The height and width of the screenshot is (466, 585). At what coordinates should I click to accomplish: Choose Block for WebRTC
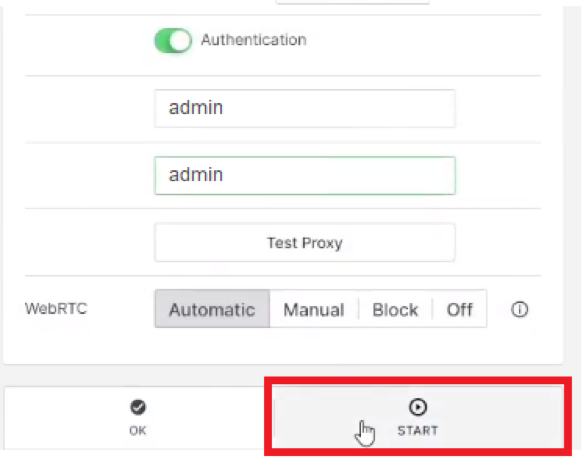[x=395, y=309]
